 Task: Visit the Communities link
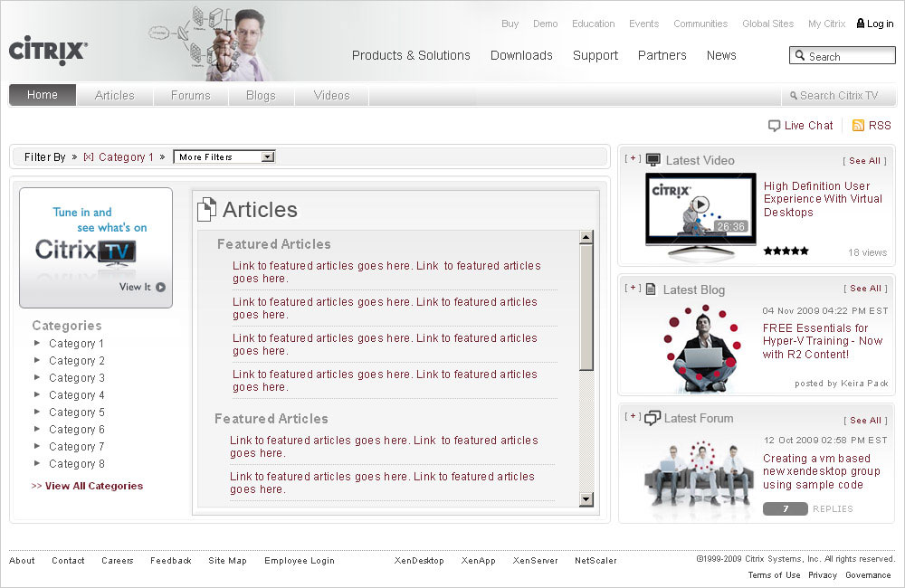pos(700,24)
